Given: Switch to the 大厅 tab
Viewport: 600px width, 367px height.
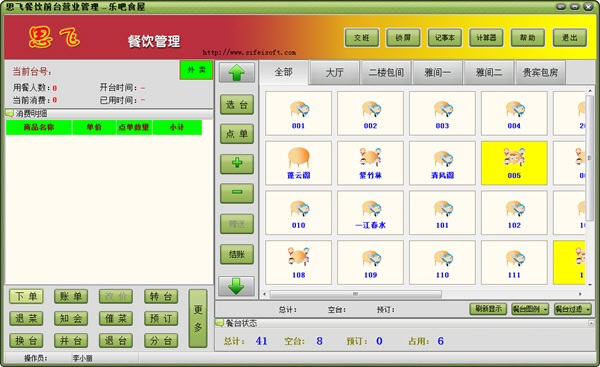Looking at the screenshot, I should 334,72.
